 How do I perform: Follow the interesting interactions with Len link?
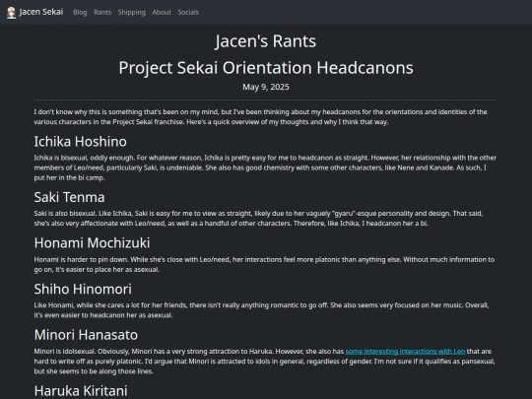click(x=405, y=352)
